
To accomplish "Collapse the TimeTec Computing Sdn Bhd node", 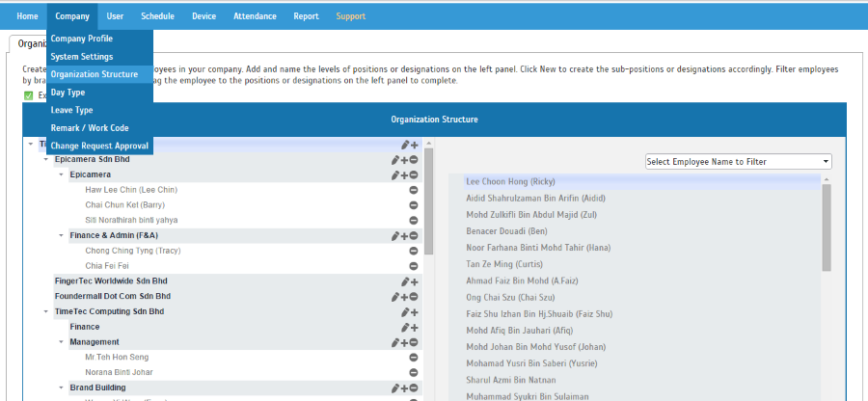I will click(46, 312).
